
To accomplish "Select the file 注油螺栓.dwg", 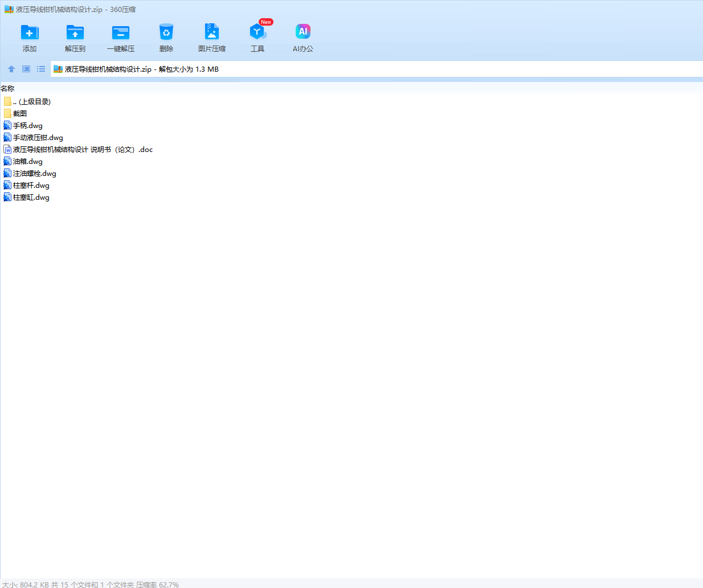I will pos(30,173).
